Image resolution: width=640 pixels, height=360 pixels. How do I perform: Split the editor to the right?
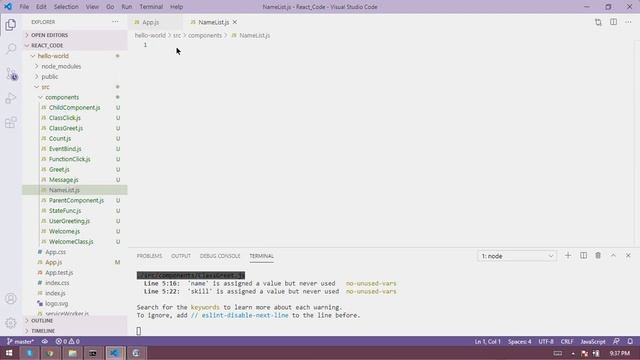[613, 22]
